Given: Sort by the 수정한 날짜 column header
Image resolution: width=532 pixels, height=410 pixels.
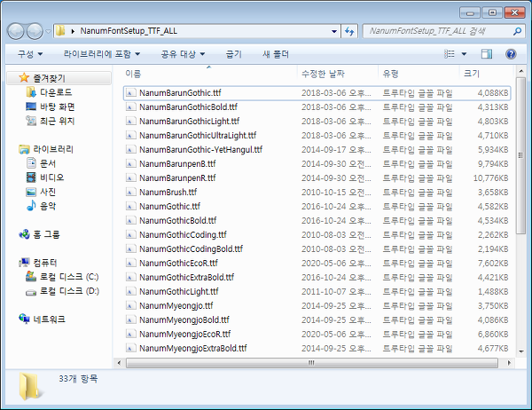Looking at the screenshot, I should 338,74.
